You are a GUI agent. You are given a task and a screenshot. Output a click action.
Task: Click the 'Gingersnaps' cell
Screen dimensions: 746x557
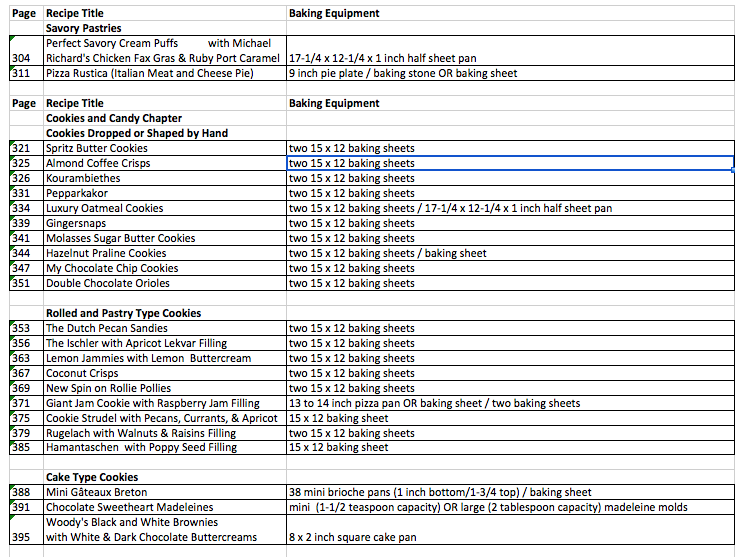[x=165, y=223]
